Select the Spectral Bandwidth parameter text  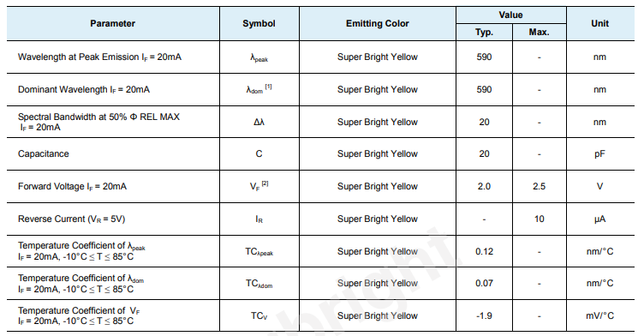coord(98,122)
